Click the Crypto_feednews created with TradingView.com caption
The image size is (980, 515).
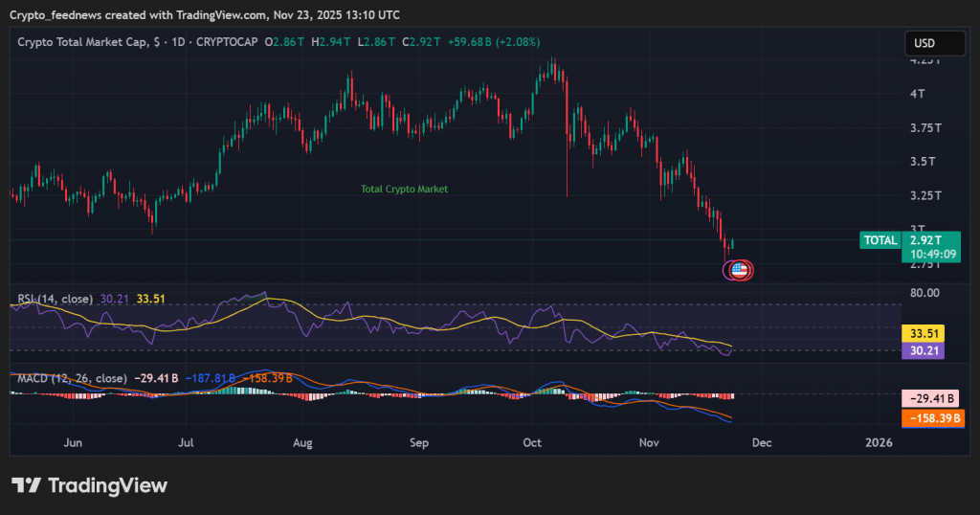205,14
